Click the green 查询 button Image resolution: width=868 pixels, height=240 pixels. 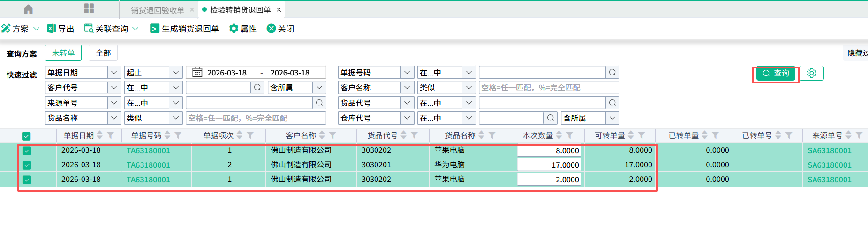776,74
